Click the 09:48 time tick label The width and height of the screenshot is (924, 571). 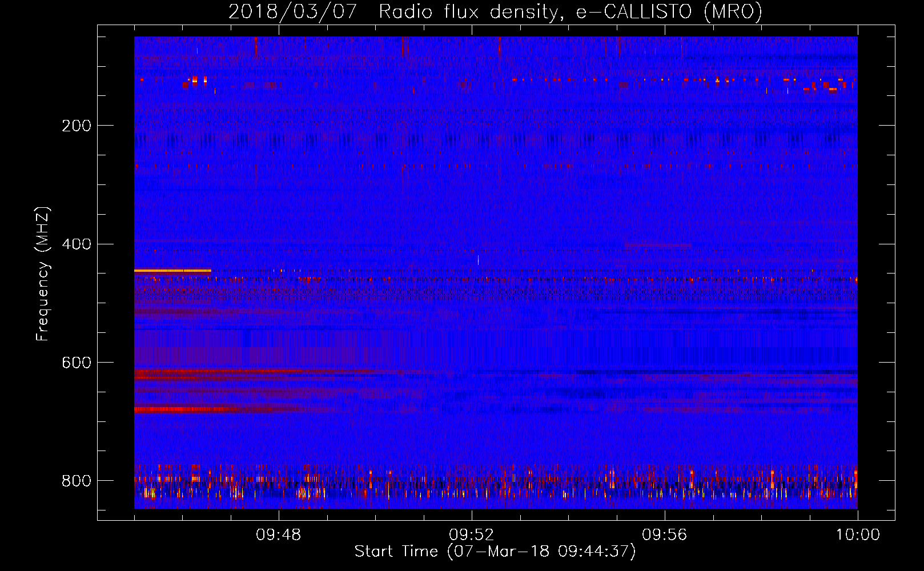pyautogui.click(x=279, y=535)
